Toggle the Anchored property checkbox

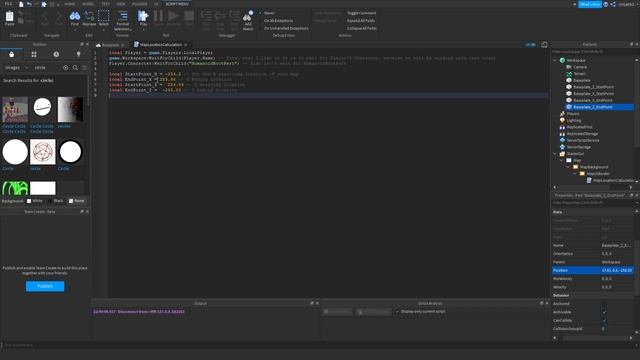click(604, 304)
